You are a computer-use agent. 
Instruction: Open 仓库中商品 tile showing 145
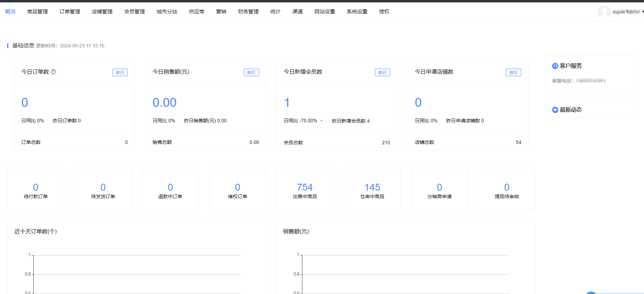(372, 189)
